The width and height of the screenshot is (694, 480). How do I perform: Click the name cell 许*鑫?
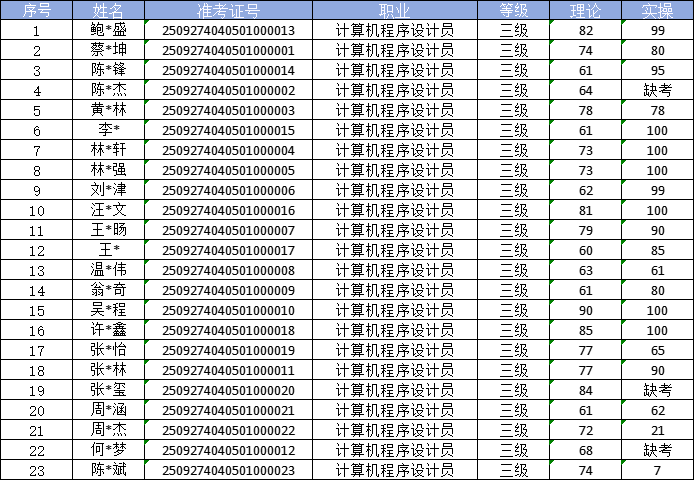pyautogui.click(x=108, y=330)
